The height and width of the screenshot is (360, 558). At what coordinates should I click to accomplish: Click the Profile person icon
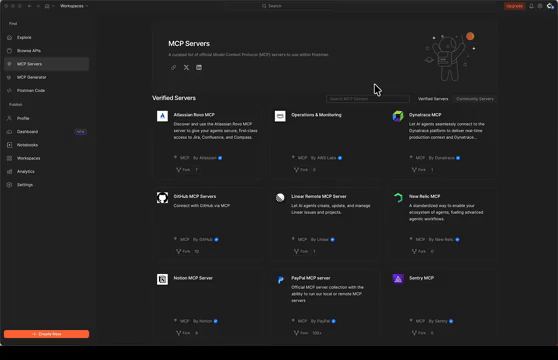pos(10,118)
